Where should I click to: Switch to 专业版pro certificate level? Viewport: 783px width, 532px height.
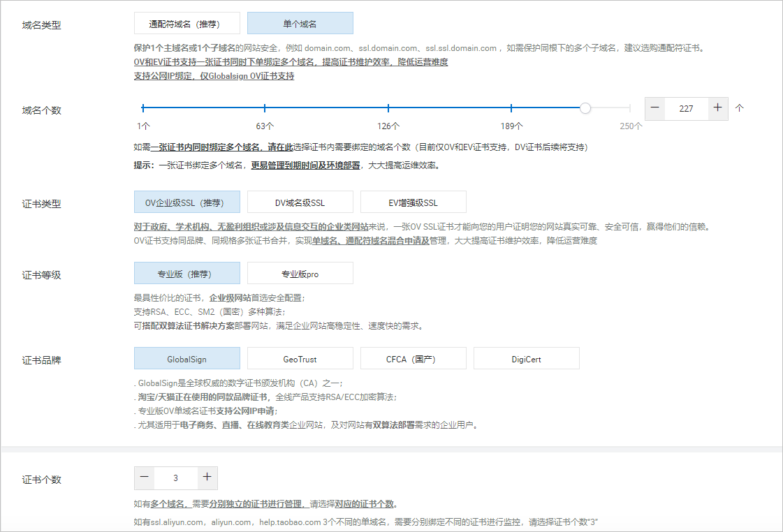pyautogui.click(x=300, y=274)
